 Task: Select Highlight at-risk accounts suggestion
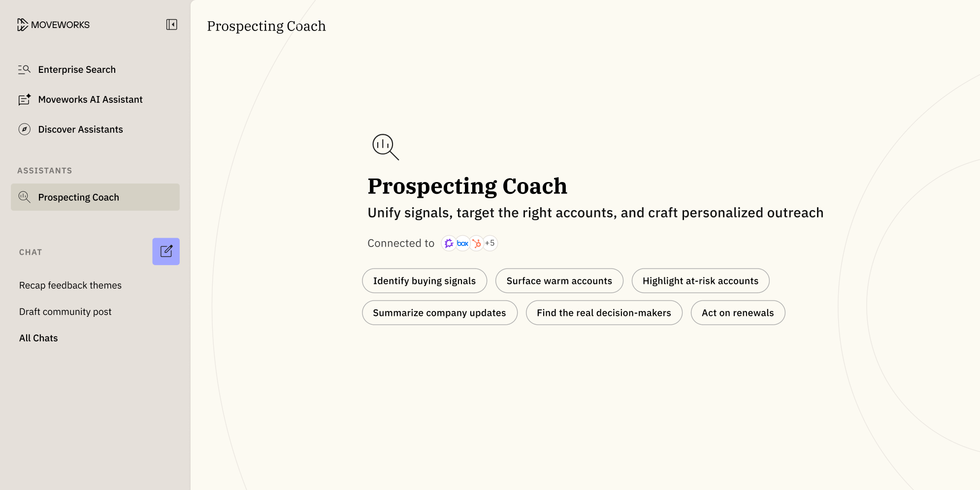pos(700,281)
